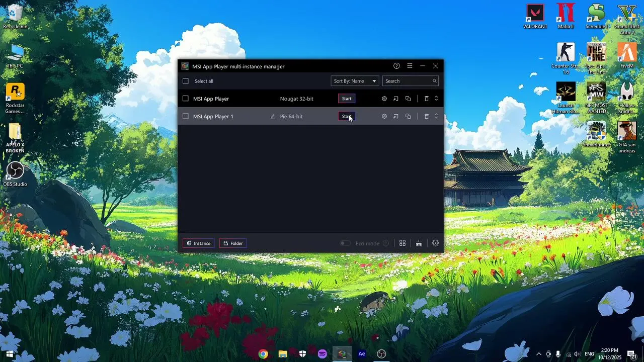644x362 pixels.
Task: Delete the Nougat 32-bit instance via trash icon
Action: point(427,99)
